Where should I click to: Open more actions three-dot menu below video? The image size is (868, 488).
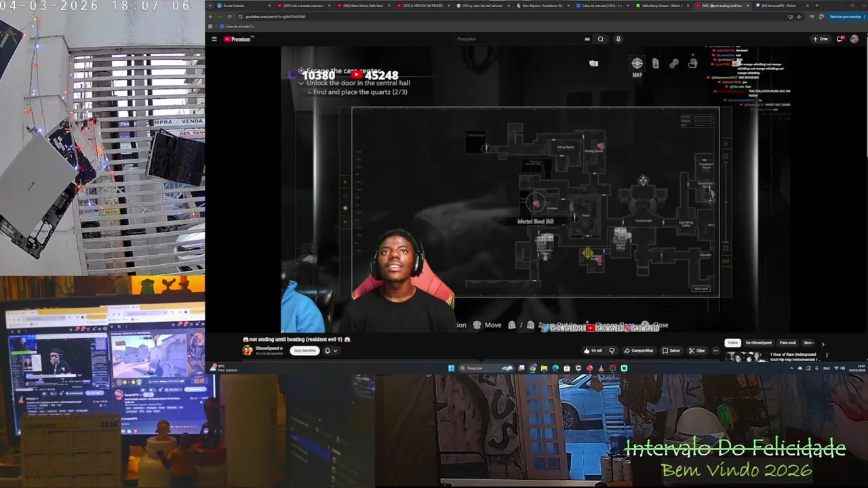(x=715, y=350)
